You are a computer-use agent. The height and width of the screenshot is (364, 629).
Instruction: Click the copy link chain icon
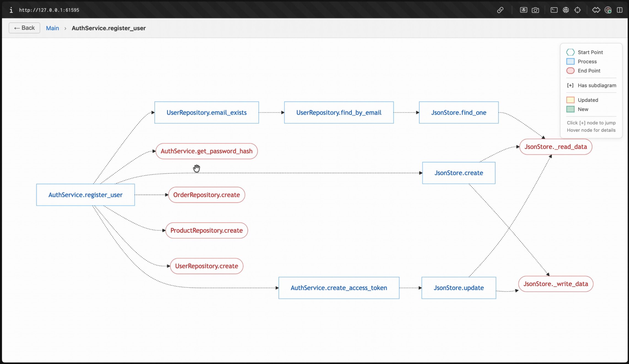coord(500,10)
